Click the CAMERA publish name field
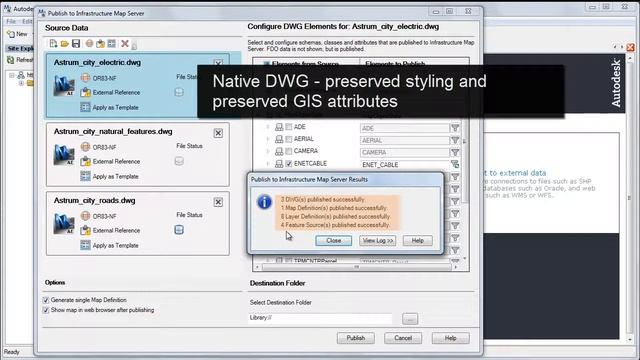Viewport: 640px width, 360px height. pyautogui.click(x=404, y=153)
